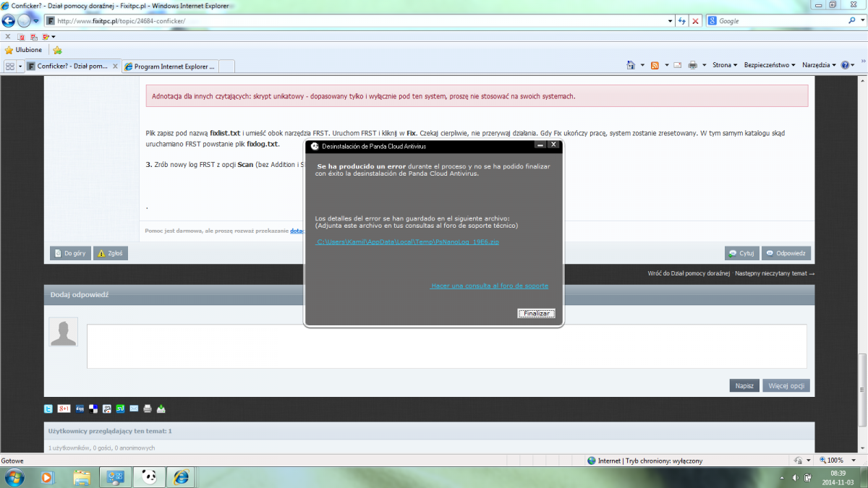Open the Bezpieczeństwo menu
Screen dimensions: 868x488
[770, 65]
